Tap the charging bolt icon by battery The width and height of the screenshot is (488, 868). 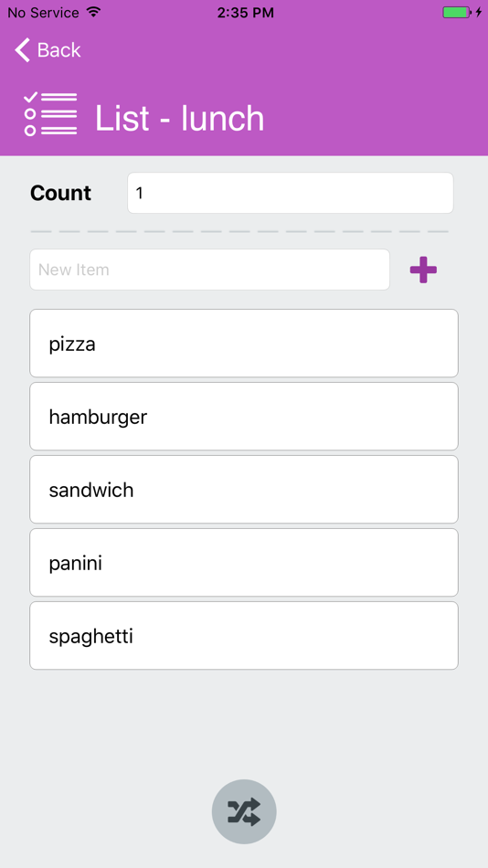pyautogui.click(x=479, y=12)
